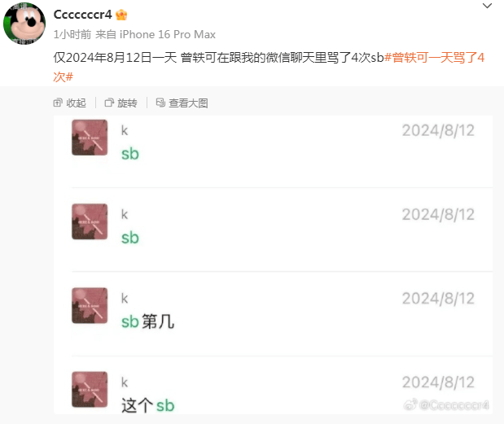
Task: Click the 查看大图 view large image icon
Action: [160, 103]
